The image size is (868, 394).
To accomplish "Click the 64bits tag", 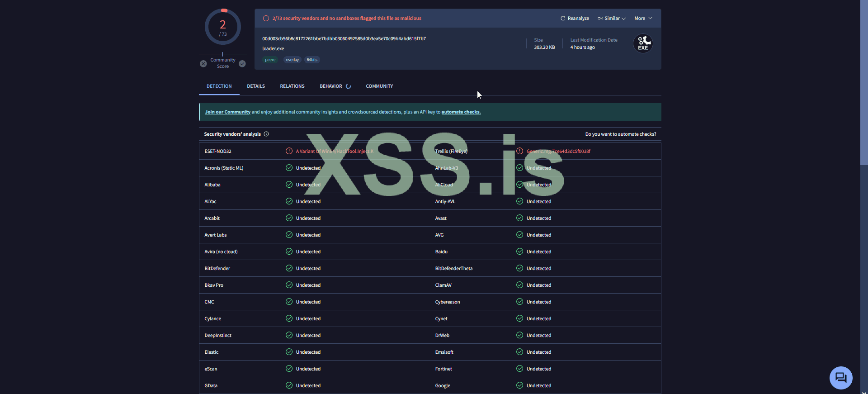I will coord(312,60).
